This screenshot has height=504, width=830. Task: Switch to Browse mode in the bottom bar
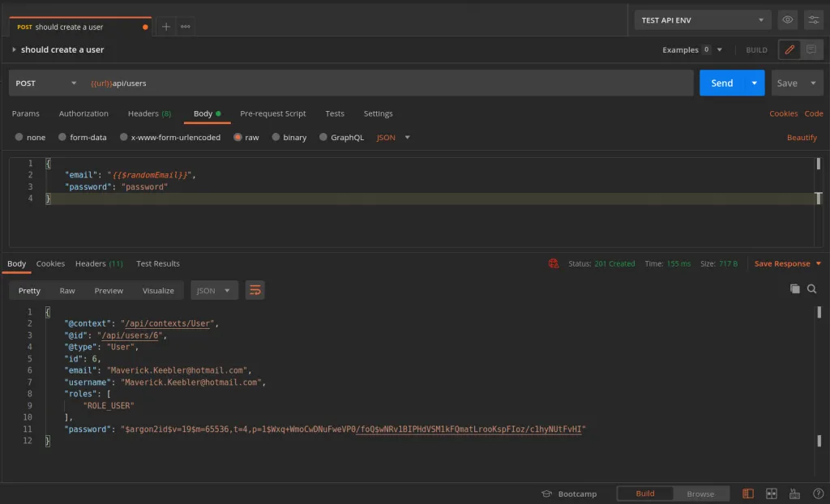[700, 493]
